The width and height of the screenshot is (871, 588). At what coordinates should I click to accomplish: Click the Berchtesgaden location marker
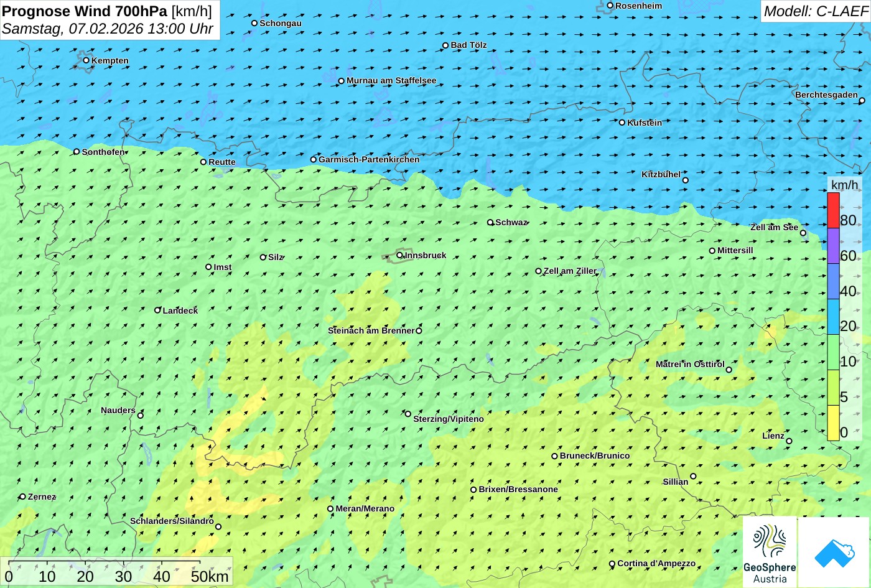pyautogui.click(x=862, y=101)
